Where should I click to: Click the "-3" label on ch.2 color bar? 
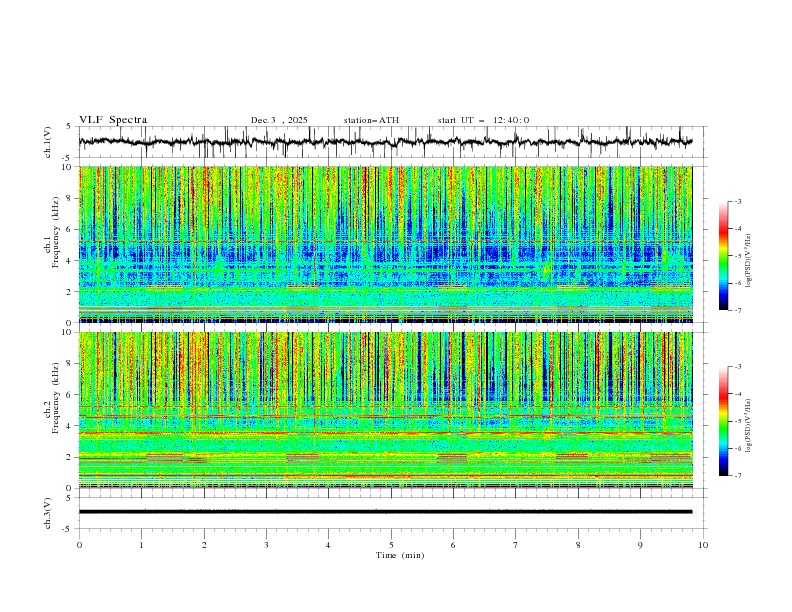(x=738, y=367)
